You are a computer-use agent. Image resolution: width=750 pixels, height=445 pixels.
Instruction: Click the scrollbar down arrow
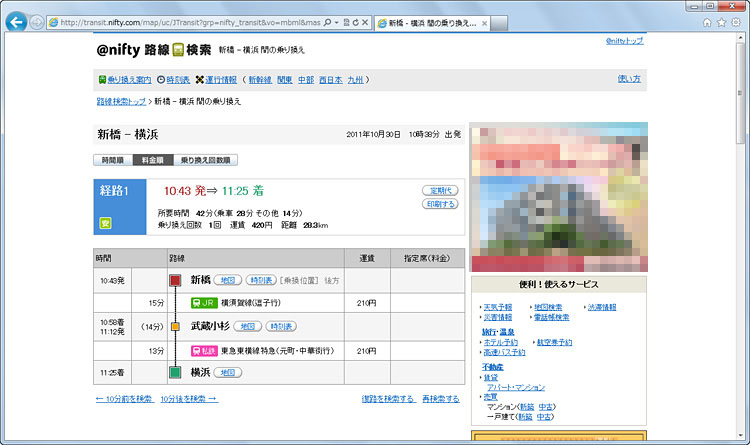pos(741,435)
